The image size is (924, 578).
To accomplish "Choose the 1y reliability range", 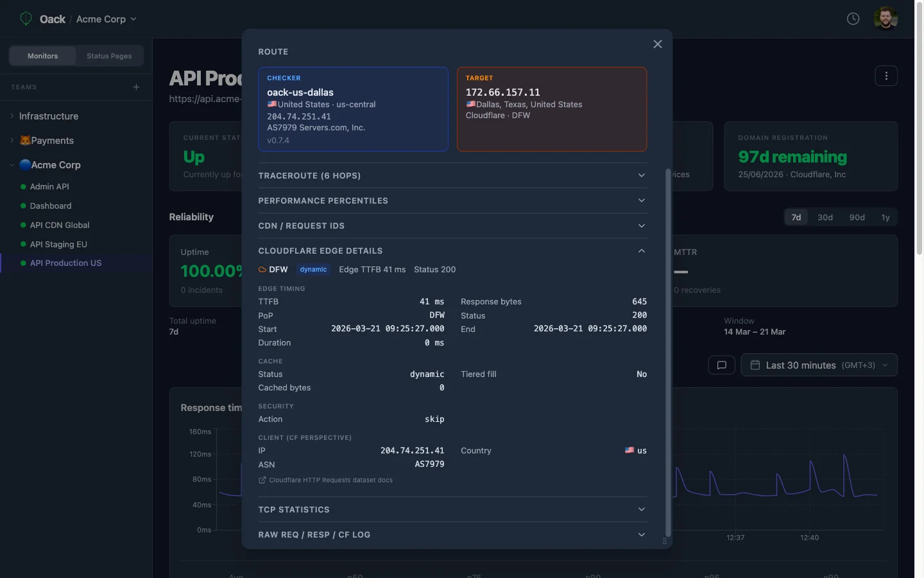I will (885, 217).
